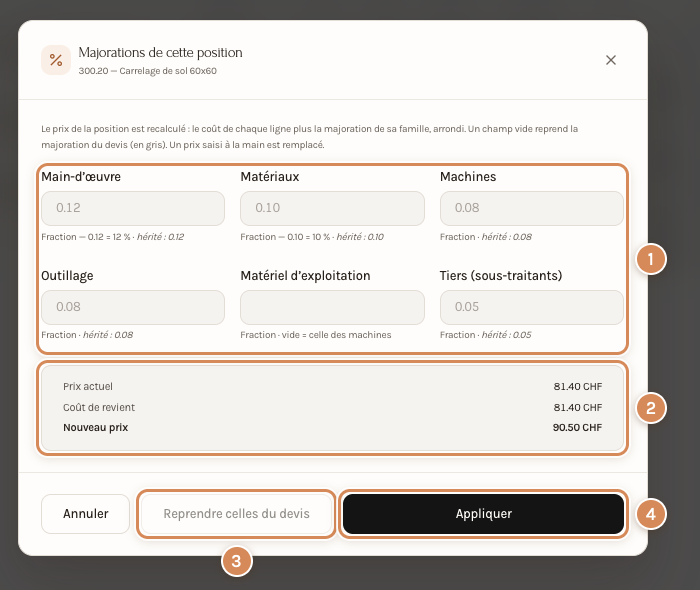Click the Coût de revient label
Viewport: 700px width, 590px height.
[x=99, y=407]
